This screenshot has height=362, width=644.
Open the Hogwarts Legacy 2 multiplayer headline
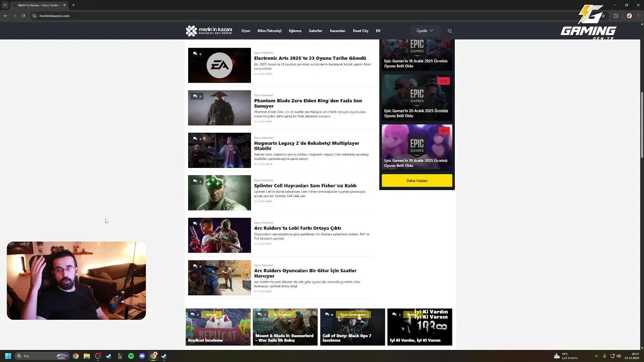tap(306, 146)
